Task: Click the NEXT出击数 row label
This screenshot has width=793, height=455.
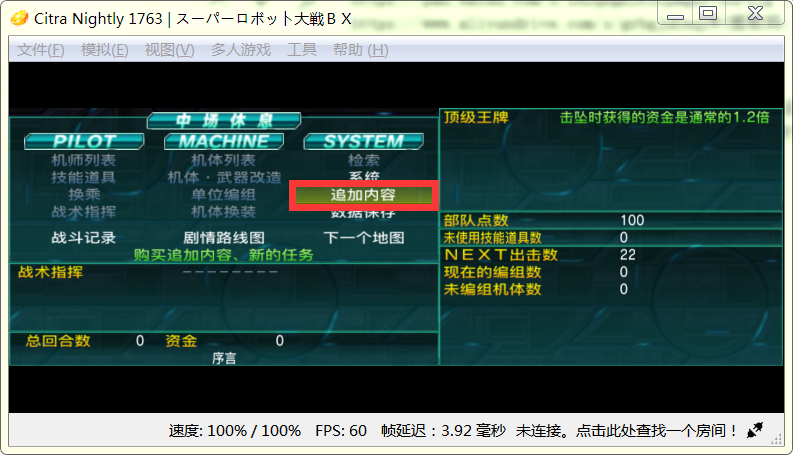Action: [x=501, y=255]
